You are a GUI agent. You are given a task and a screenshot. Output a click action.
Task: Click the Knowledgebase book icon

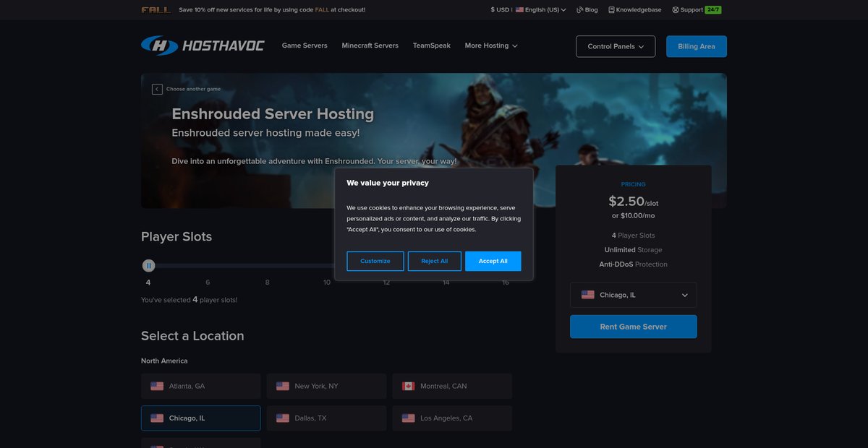click(x=611, y=10)
